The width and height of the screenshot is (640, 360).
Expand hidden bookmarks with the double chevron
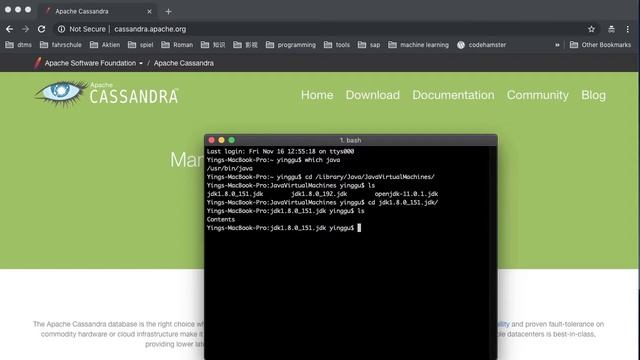click(x=557, y=45)
